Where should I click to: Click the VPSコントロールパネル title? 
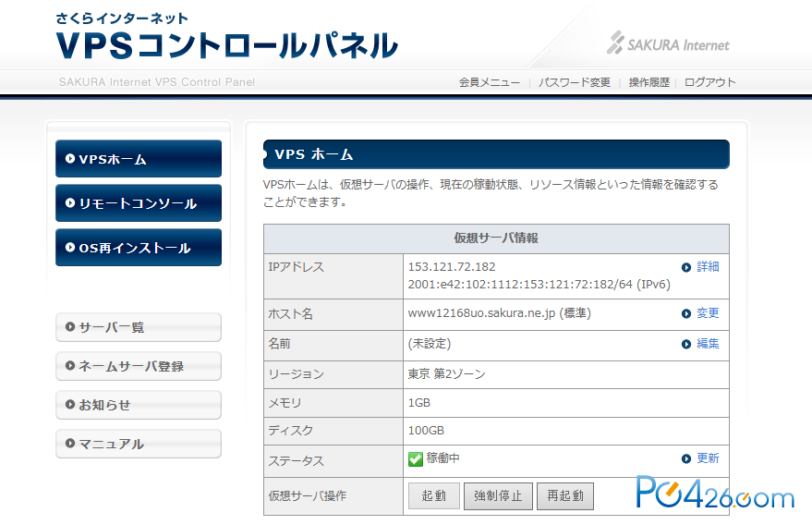click(227, 45)
